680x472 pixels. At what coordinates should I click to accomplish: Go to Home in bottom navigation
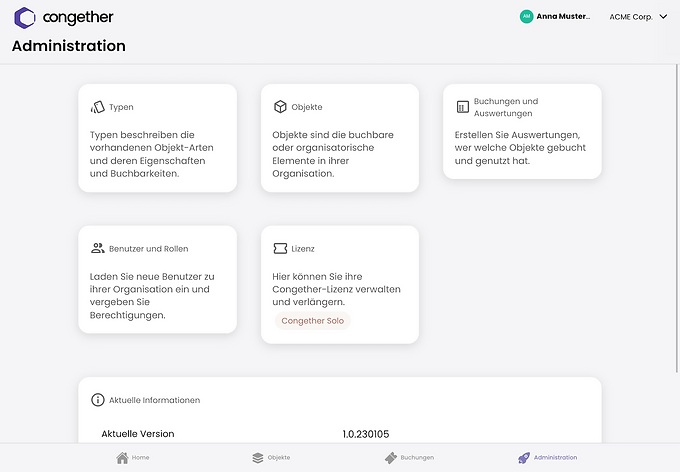(x=133, y=457)
